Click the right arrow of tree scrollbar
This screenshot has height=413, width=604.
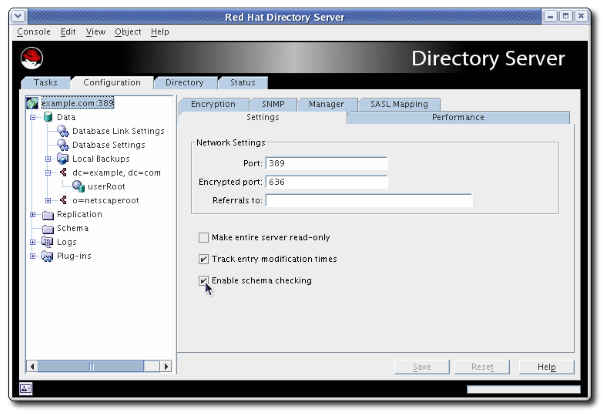click(x=166, y=366)
